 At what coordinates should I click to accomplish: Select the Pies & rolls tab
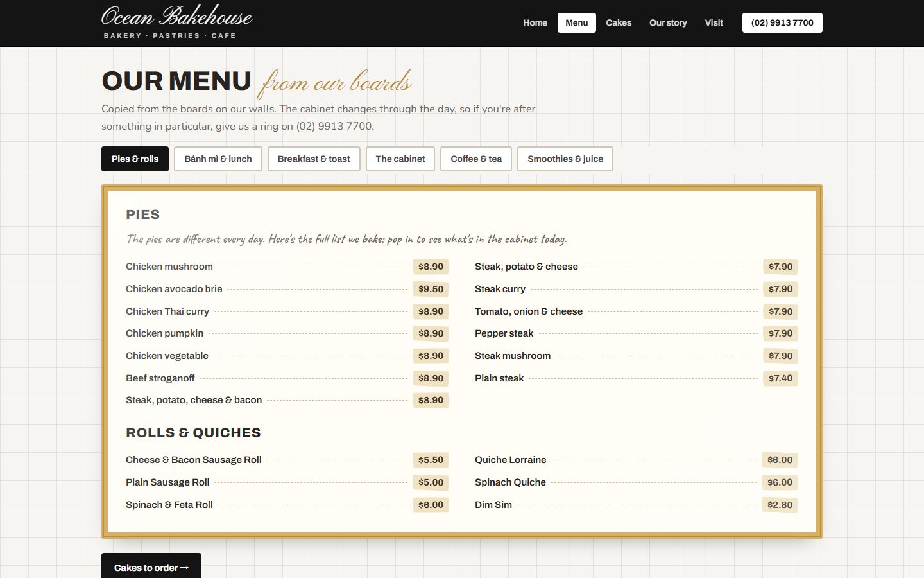point(135,159)
